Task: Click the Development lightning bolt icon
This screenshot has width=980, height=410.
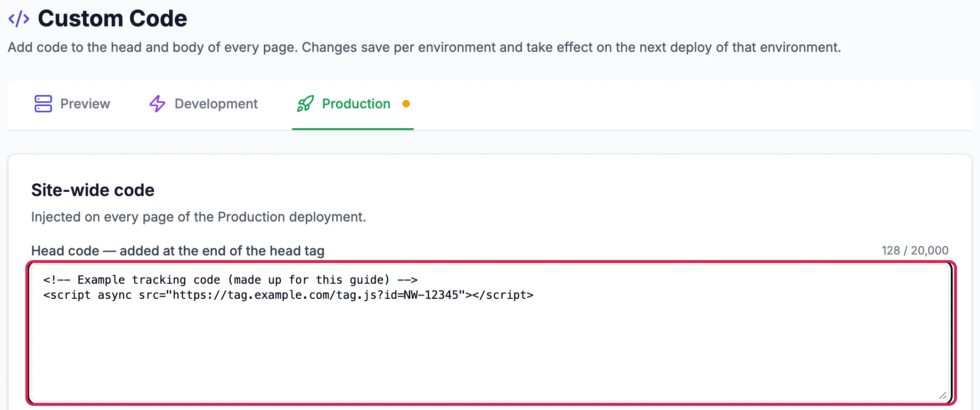Action: (x=157, y=104)
